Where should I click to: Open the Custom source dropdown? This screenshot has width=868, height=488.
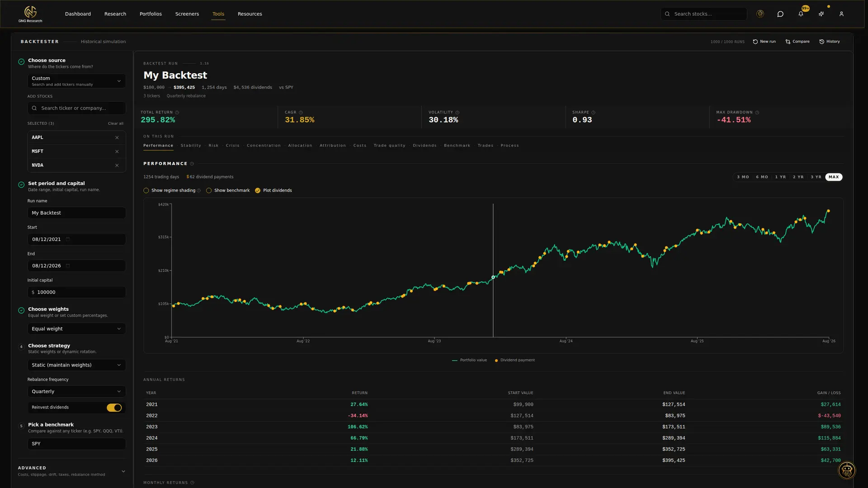pyautogui.click(x=76, y=81)
